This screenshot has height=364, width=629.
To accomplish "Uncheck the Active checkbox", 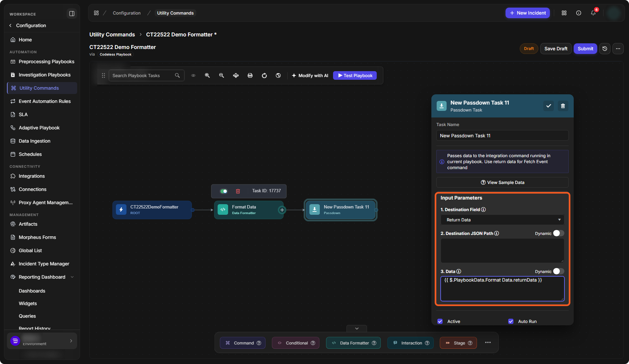I will pyautogui.click(x=440, y=321).
